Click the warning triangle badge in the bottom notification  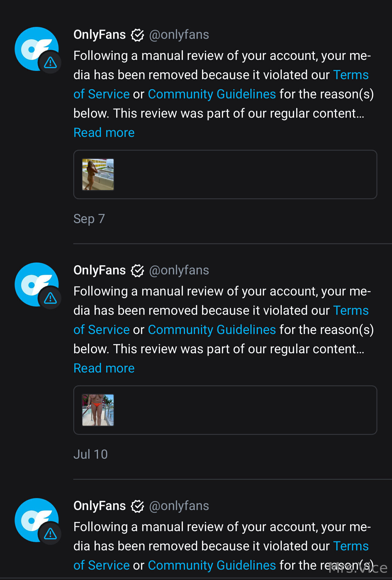tap(50, 534)
